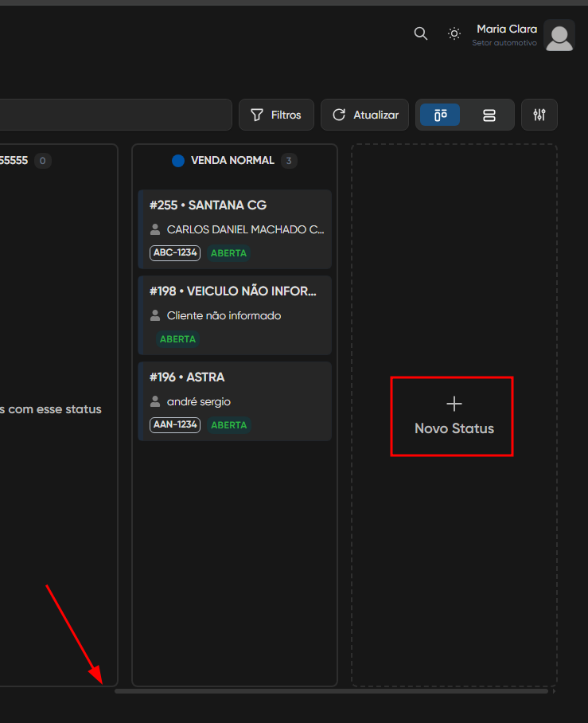Viewport: 588px width, 723px height.
Task: Click the Setor automotivo subtitle
Action: pyautogui.click(x=504, y=43)
